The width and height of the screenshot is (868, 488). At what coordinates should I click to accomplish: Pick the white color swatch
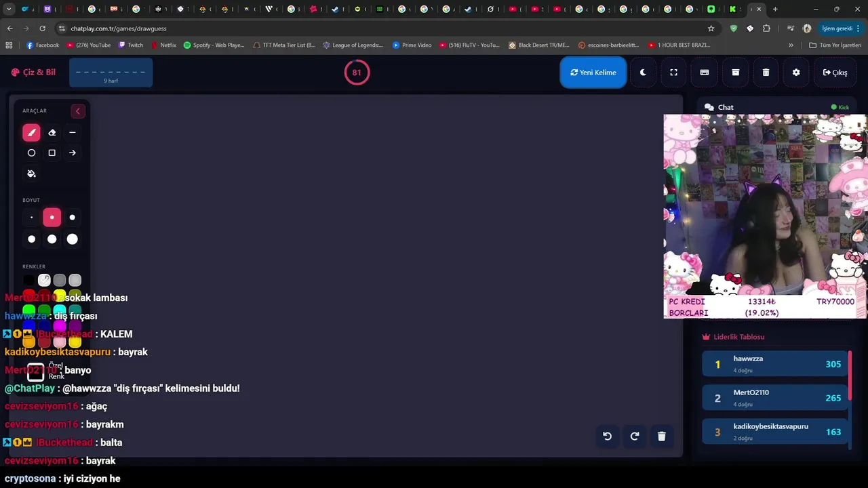click(44, 280)
